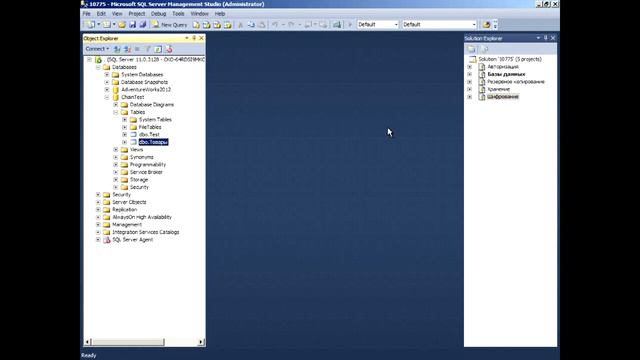
Task: Open Object Explorer window position dropdown arrow
Action: click(187, 38)
